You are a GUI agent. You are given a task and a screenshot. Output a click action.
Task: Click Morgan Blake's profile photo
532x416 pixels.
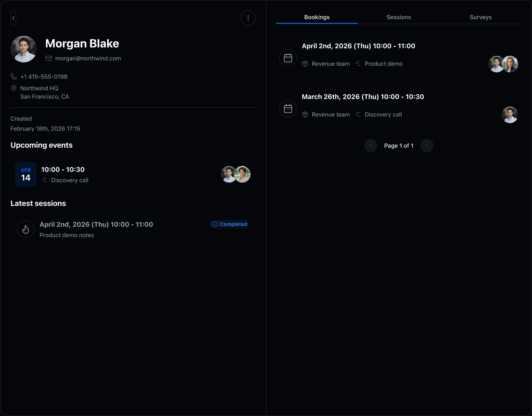pyautogui.click(x=24, y=49)
